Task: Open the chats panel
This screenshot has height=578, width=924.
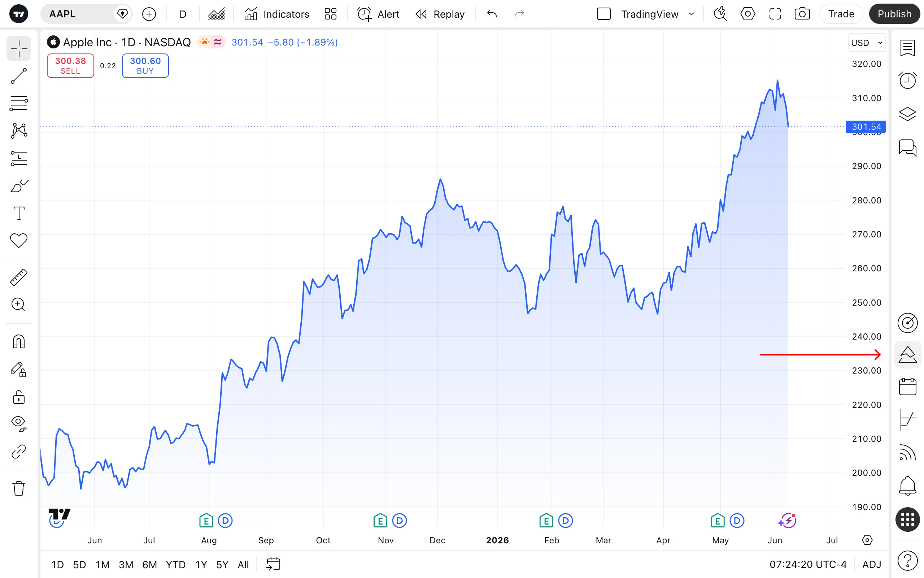Action: 908,147
